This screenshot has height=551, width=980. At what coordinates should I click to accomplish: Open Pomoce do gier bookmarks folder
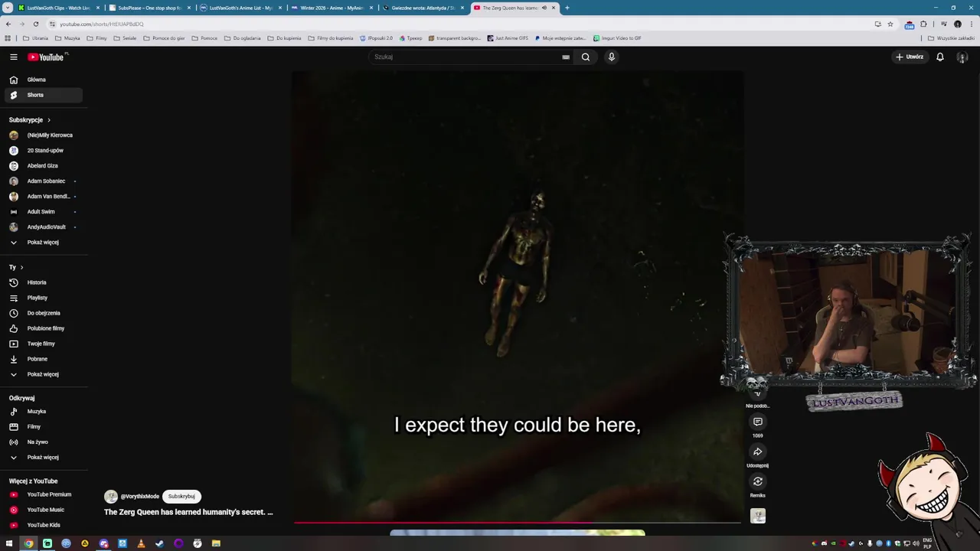164,38
